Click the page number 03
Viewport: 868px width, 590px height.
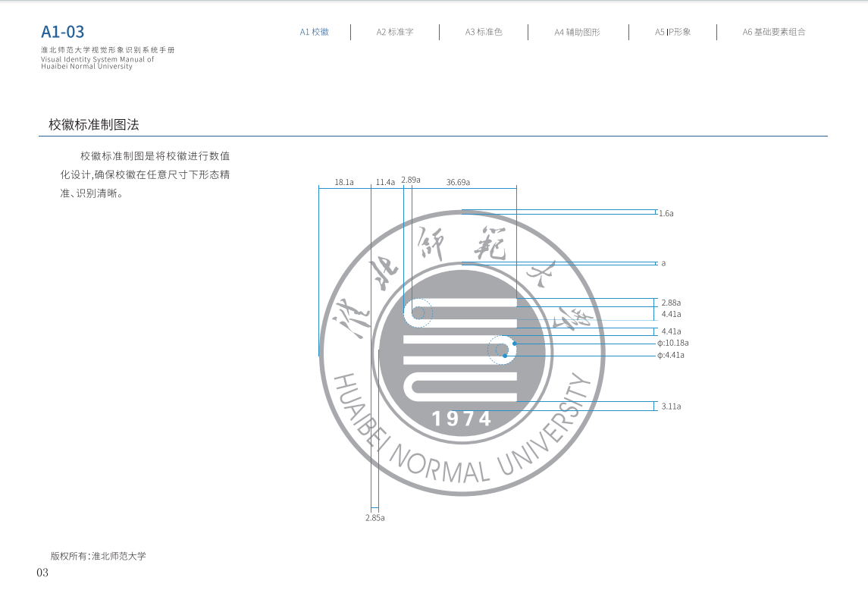(x=42, y=573)
